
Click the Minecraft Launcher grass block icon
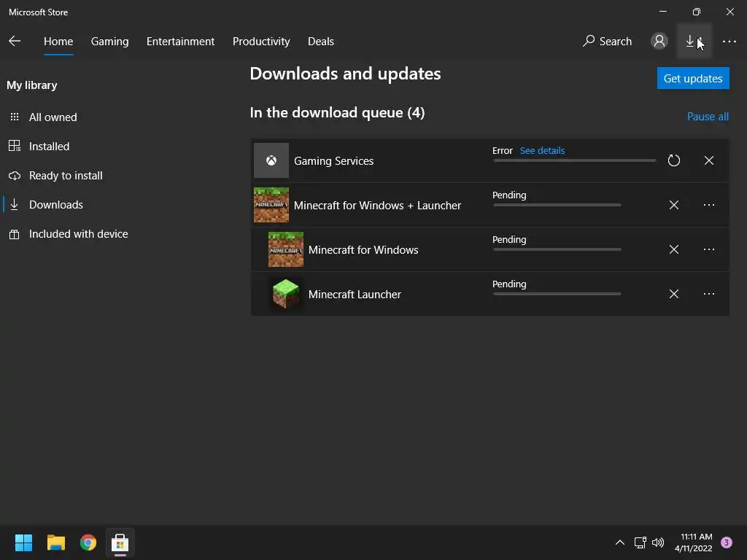pyautogui.click(x=286, y=294)
